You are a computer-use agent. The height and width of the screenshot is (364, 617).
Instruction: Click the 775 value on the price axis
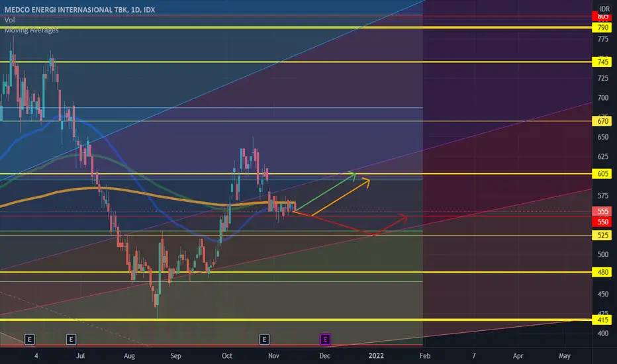(x=603, y=39)
